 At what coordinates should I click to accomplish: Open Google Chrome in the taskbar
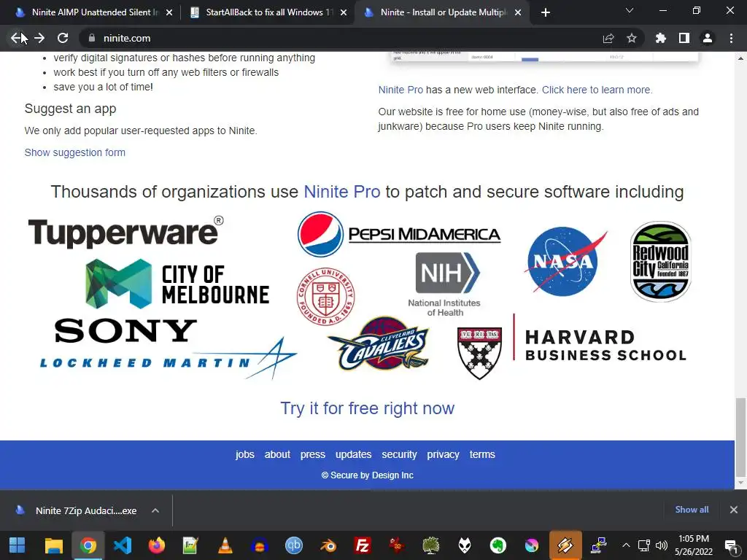pyautogui.click(x=88, y=545)
